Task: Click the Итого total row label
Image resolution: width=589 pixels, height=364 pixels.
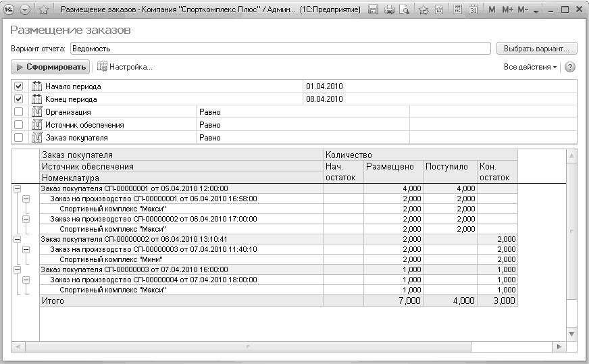Action: (x=53, y=301)
